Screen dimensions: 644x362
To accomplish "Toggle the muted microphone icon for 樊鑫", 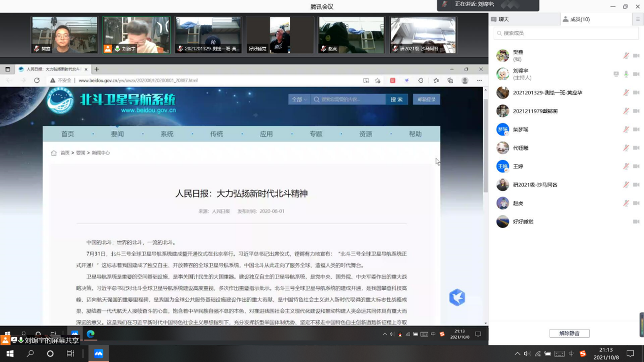I will coord(626,56).
